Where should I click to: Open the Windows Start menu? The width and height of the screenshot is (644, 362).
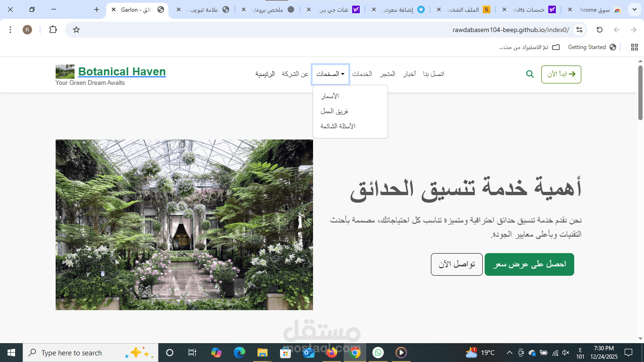coord(11,353)
